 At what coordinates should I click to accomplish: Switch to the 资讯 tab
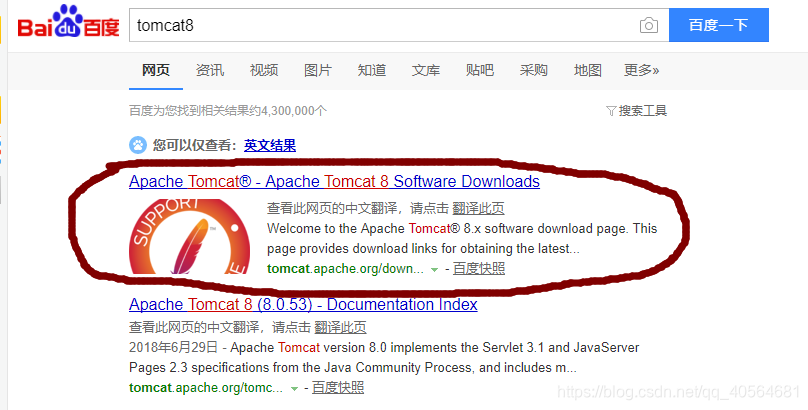[x=210, y=70]
